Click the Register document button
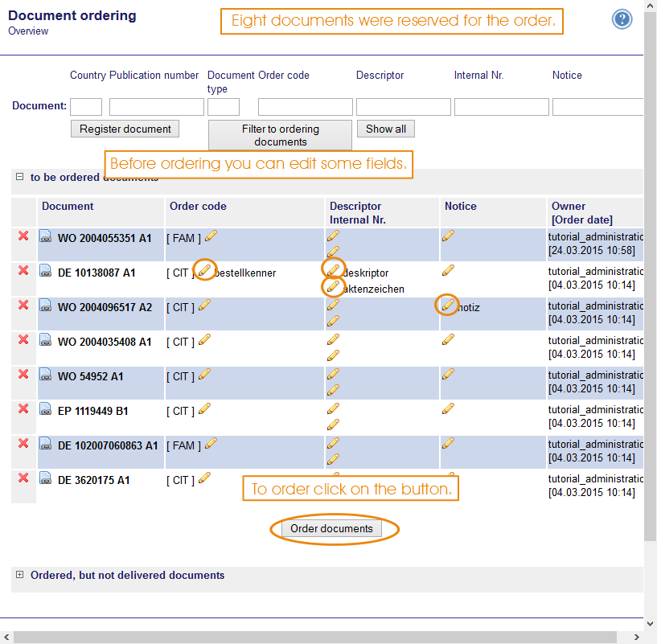Screen dimensions: 657x644 [125, 129]
